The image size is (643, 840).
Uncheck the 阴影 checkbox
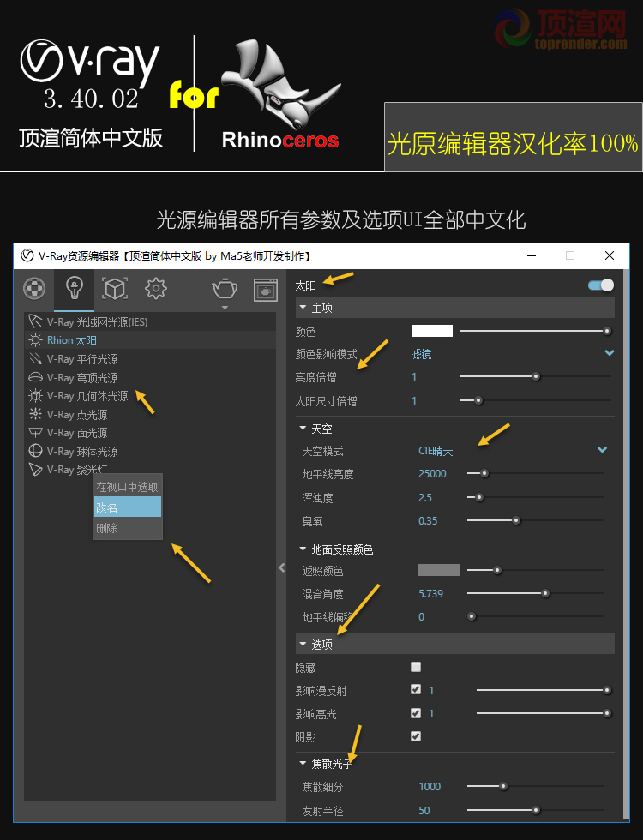point(416,736)
